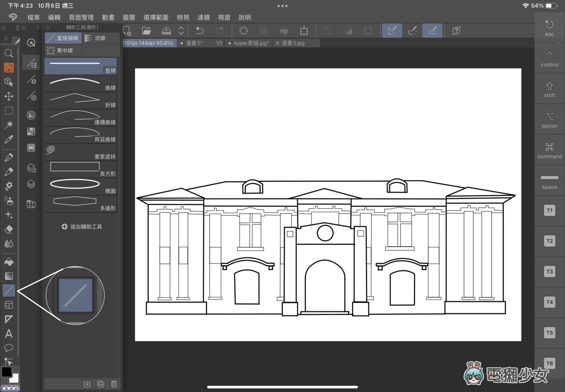The width and height of the screenshot is (565, 392).
Task: Select the Pen tool in tool palette
Action: pos(9,158)
